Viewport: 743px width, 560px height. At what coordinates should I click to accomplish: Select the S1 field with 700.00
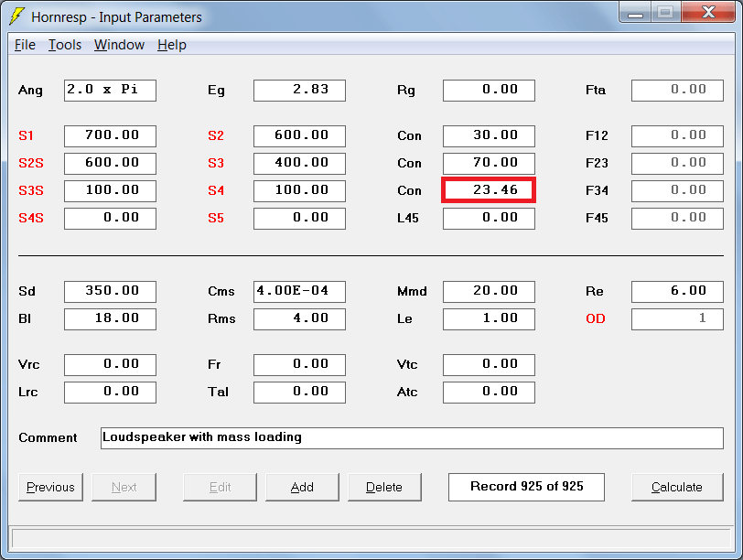(x=110, y=136)
